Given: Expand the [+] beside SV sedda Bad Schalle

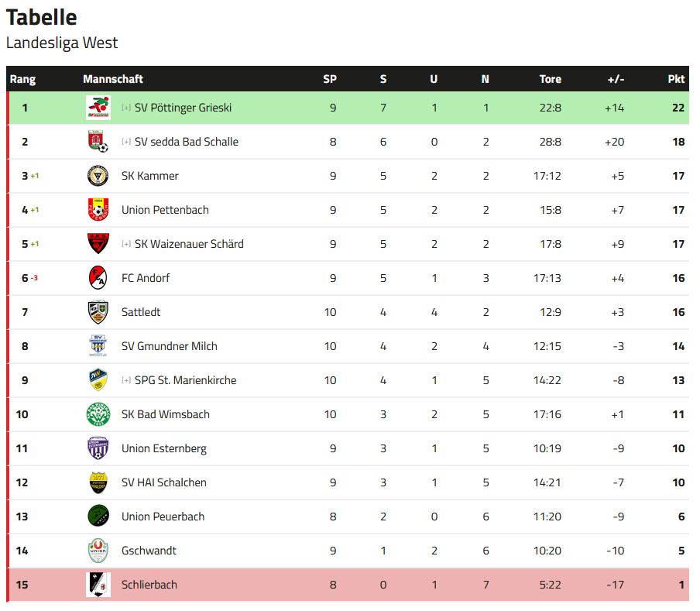Looking at the screenshot, I should (x=126, y=142).
